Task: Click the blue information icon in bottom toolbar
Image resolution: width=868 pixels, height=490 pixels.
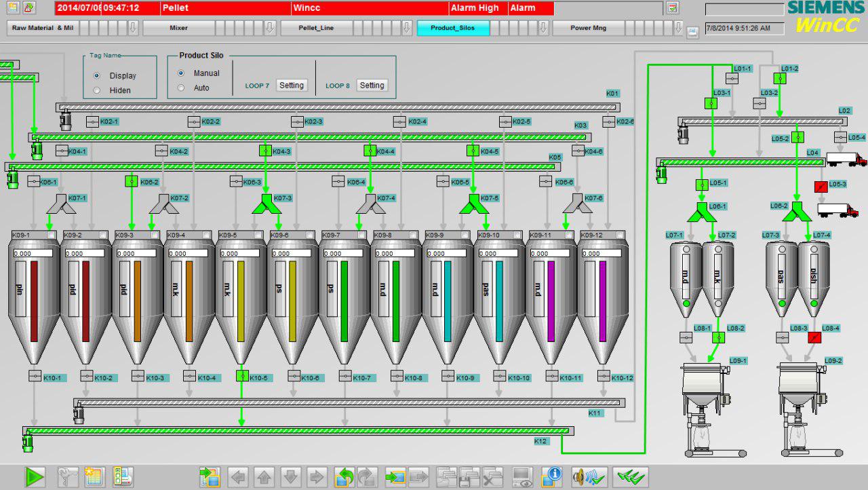Action: [x=552, y=477]
